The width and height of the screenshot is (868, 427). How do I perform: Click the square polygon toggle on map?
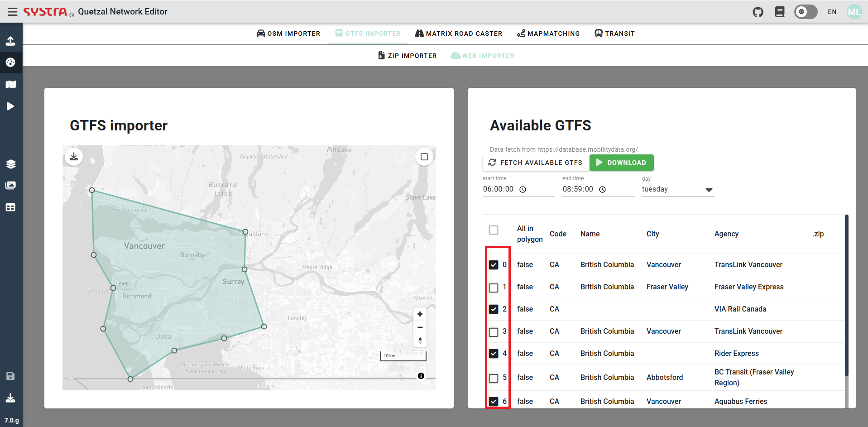click(x=424, y=157)
